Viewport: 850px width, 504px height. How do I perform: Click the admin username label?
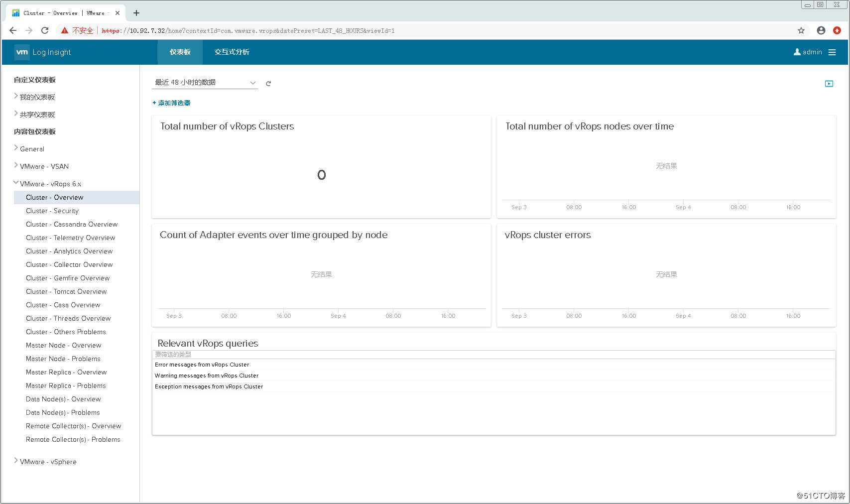tap(812, 52)
